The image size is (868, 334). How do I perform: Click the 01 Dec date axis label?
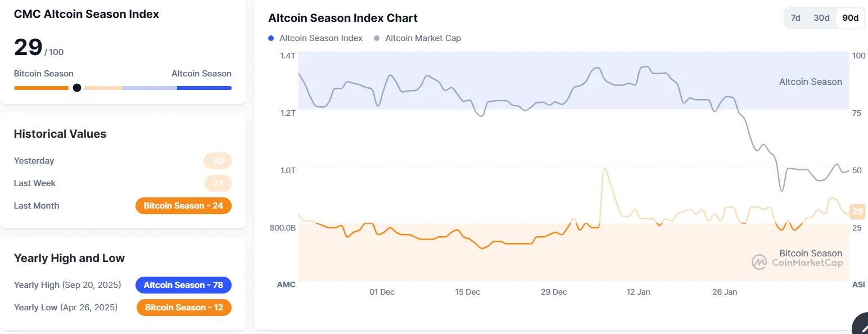(x=382, y=292)
